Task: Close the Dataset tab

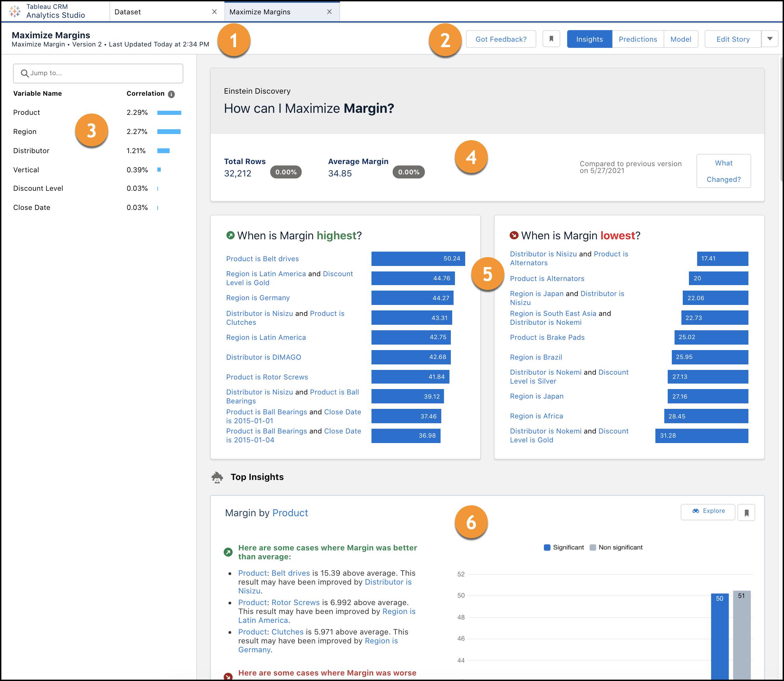Action: pos(214,12)
